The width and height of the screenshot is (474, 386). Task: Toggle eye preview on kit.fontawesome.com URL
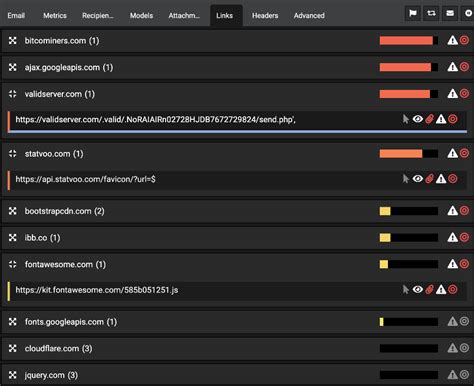(x=418, y=289)
